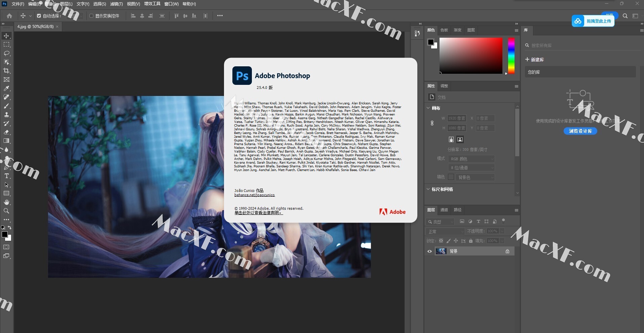Select the Zoom tool
The image size is (644, 333).
[x=6, y=211]
